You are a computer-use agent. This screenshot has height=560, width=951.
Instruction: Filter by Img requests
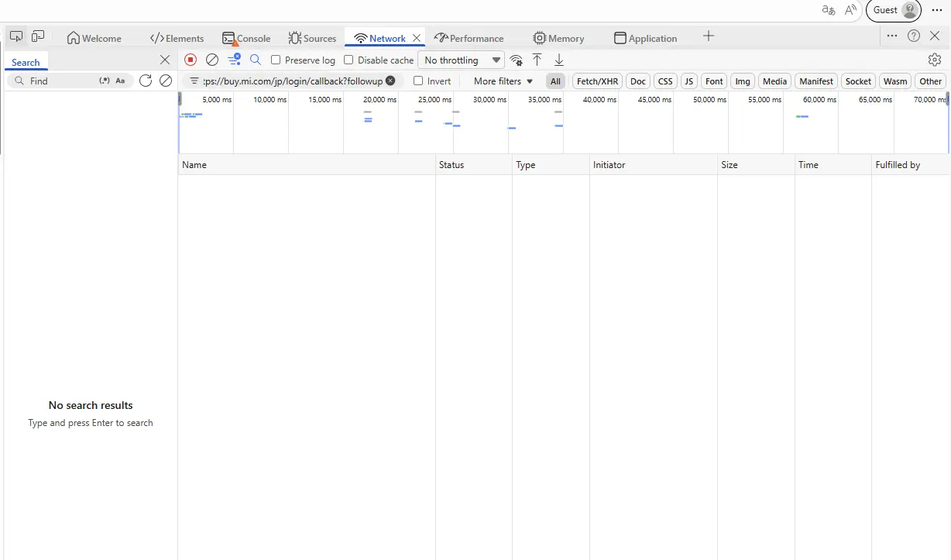click(x=743, y=81)
